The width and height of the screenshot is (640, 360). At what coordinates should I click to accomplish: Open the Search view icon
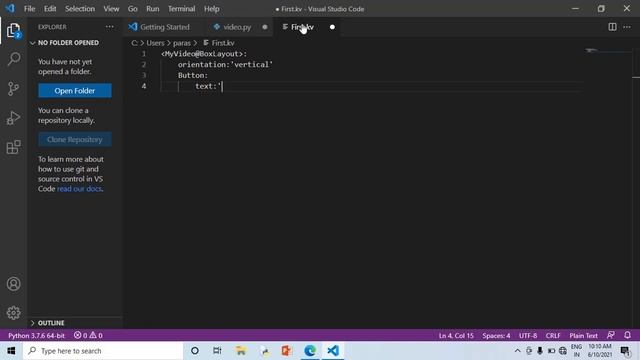click(x=13, y=59)
